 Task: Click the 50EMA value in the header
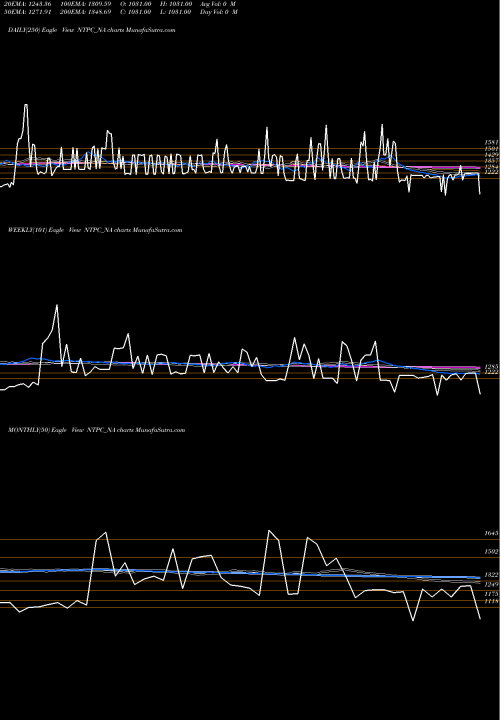coord(26,12)
